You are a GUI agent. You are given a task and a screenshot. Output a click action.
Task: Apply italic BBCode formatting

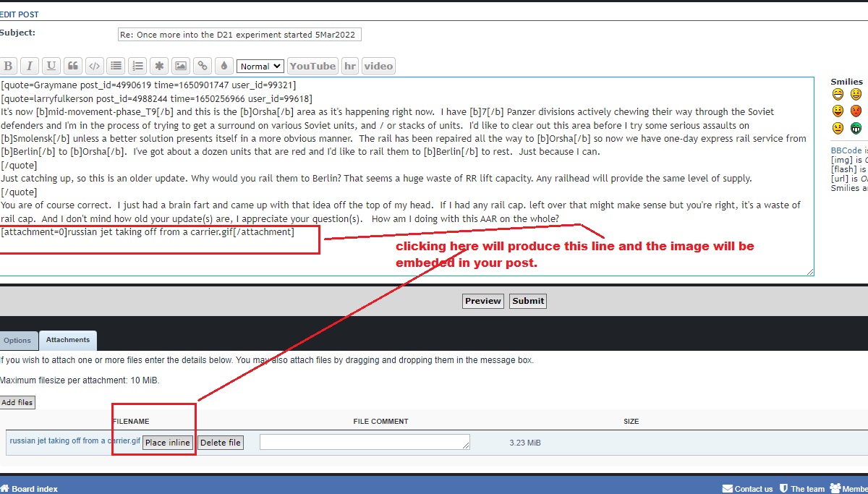[29, 66]
